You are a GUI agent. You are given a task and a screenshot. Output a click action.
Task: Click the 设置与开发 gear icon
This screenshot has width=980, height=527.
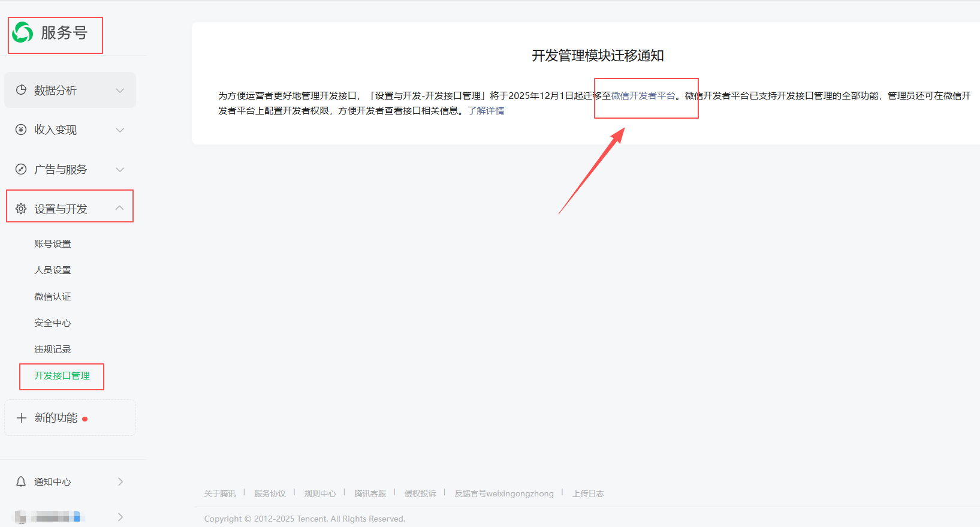(21, 209)
